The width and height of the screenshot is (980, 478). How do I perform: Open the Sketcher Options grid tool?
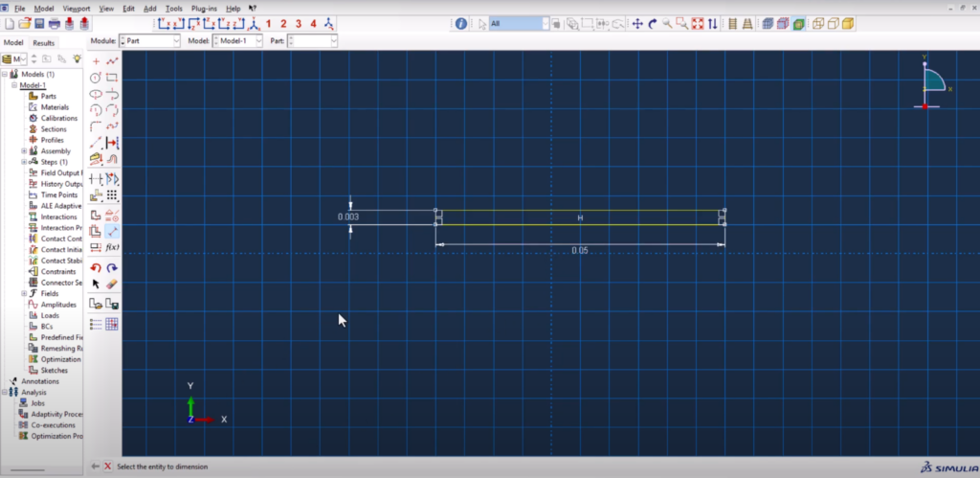click(x=113, y=324)
